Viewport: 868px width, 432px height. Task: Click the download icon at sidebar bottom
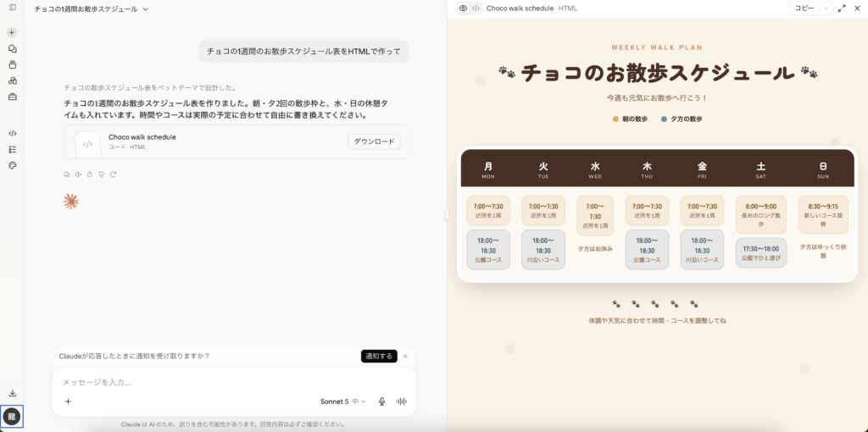pyautogui.click(x=12, y=393)
